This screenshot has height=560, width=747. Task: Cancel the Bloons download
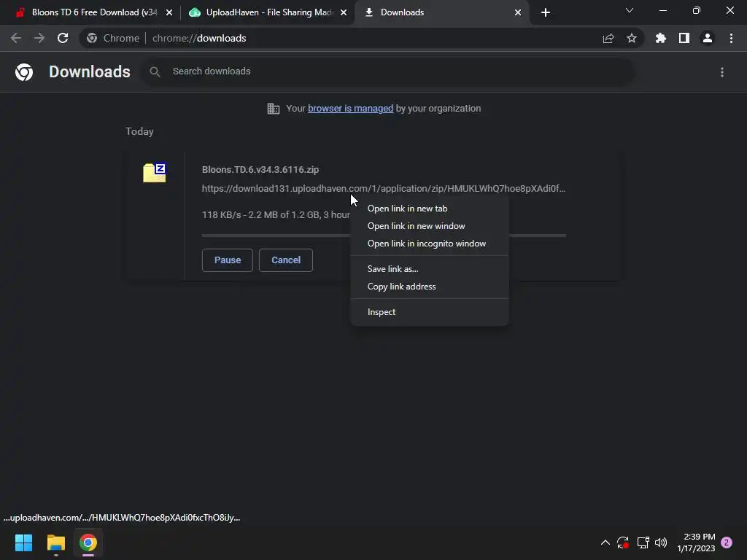tap(286, 260)
